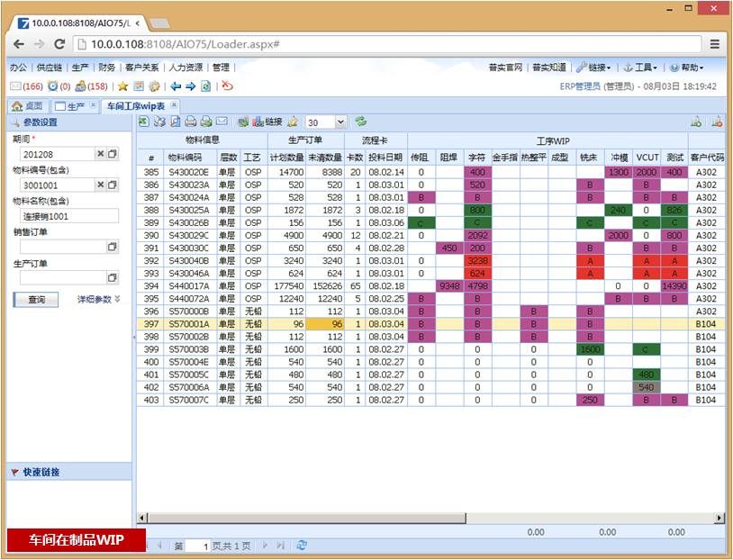Click the printer icon with green arrow
733x560 pixels.
pos(206,122)
